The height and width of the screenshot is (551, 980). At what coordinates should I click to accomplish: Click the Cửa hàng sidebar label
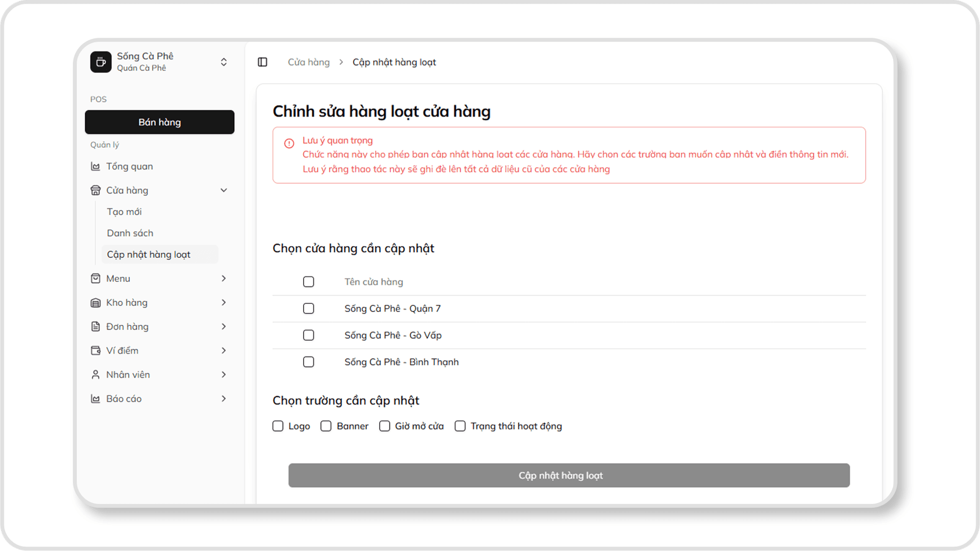127,190
